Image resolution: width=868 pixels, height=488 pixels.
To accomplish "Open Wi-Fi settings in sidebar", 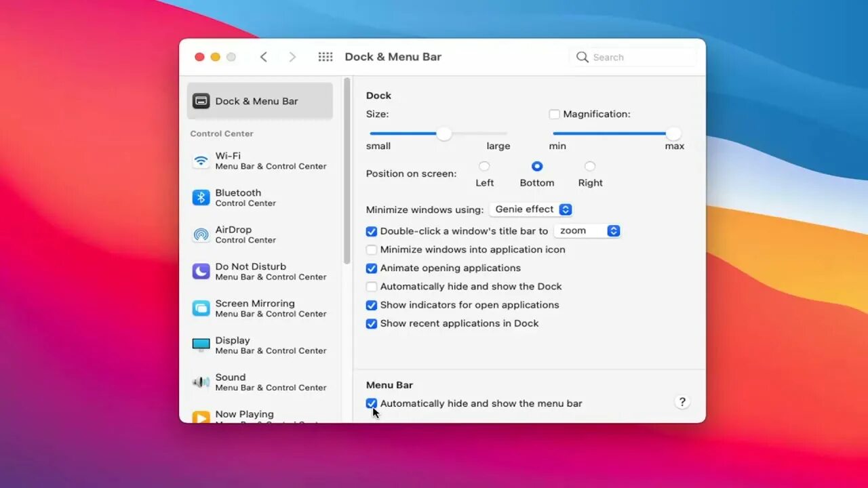I will tap(260, 161).
